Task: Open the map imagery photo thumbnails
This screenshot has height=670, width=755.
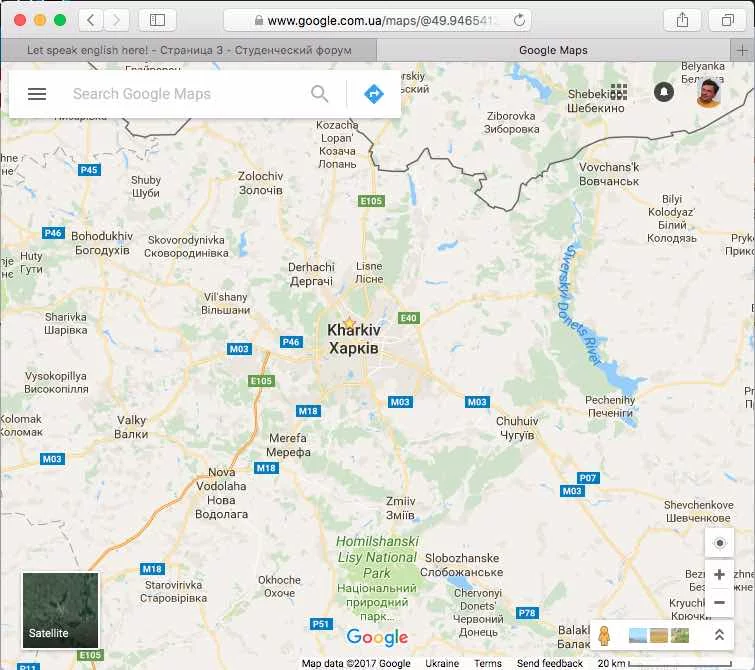Action: click(658, 635)
